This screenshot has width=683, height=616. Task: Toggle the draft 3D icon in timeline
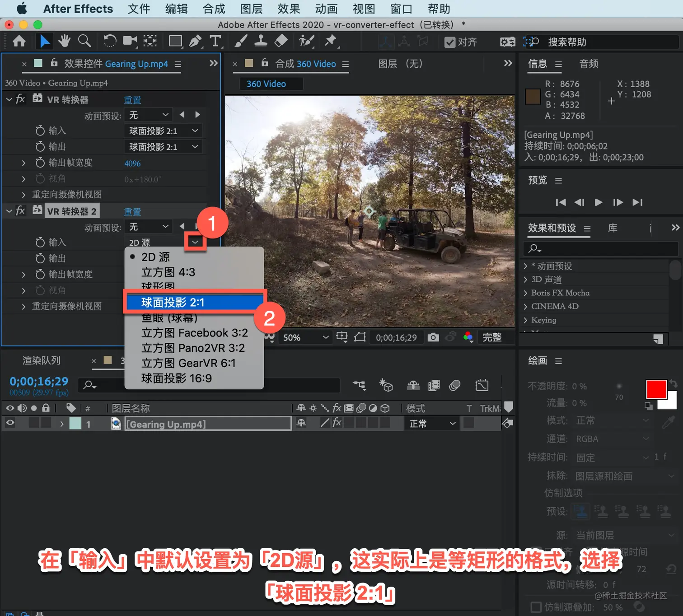(x=386, y=385)
